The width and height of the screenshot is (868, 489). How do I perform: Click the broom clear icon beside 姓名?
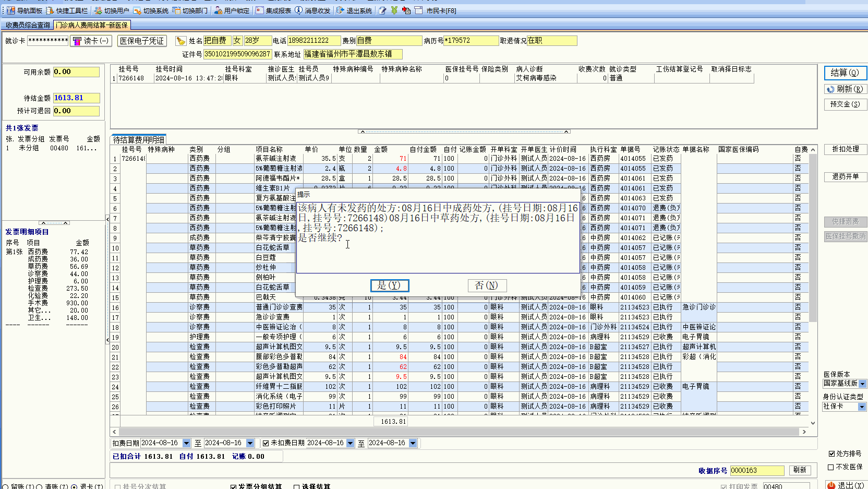pos(180,41)
